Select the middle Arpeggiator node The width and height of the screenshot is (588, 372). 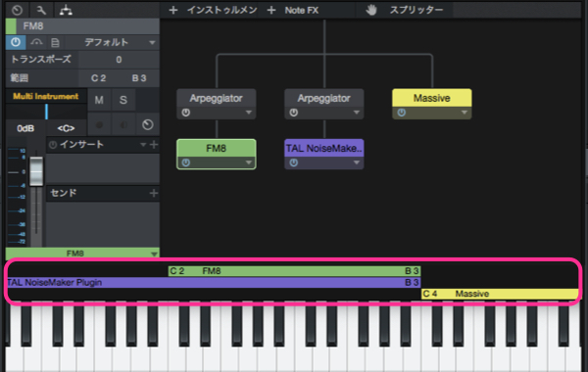point(324,98)
